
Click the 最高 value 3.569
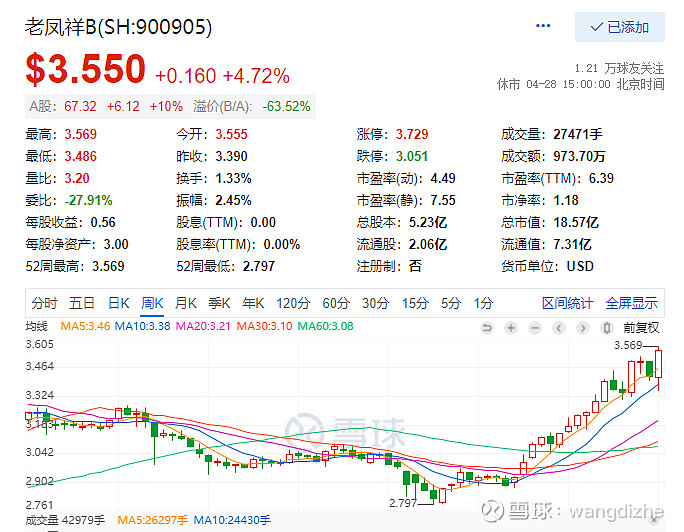pyautogui.click(x=81, y=134)
